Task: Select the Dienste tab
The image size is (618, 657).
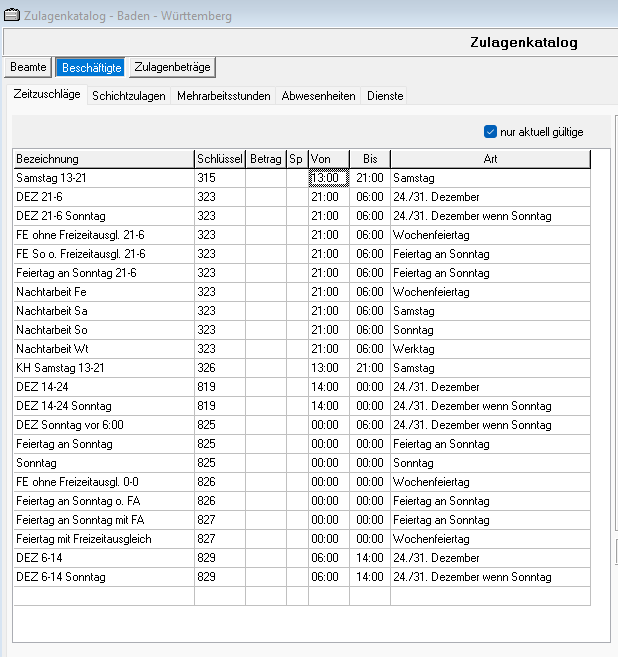Action: [x=385, y=96]
